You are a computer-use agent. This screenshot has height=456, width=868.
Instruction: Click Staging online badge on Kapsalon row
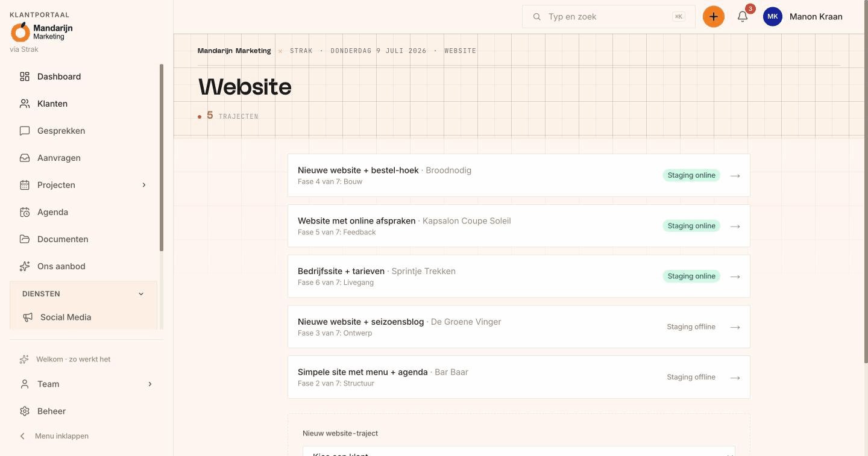(x=691, y=226)
